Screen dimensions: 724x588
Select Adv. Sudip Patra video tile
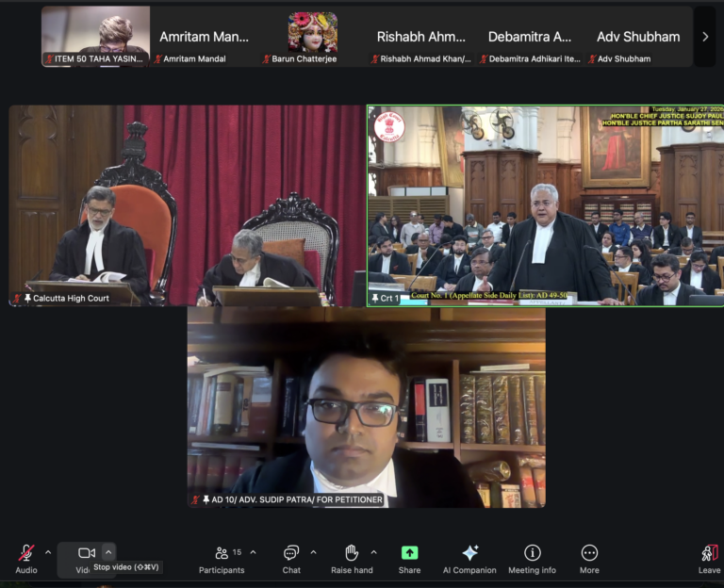366,407
